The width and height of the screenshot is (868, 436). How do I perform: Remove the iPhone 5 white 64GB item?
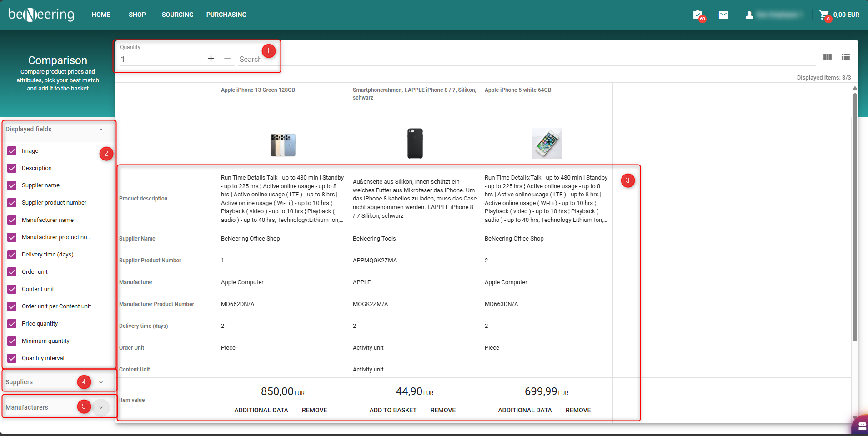[x=578, y=410]
